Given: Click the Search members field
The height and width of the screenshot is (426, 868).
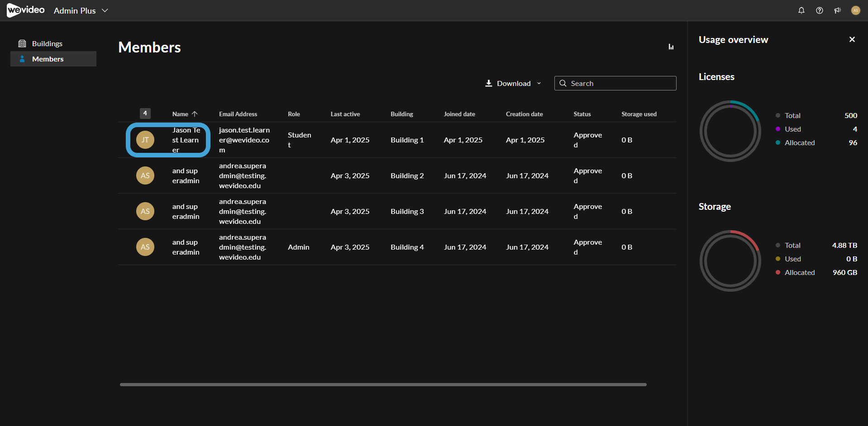Looking at the screenshot, I should [x=615, y=83].
